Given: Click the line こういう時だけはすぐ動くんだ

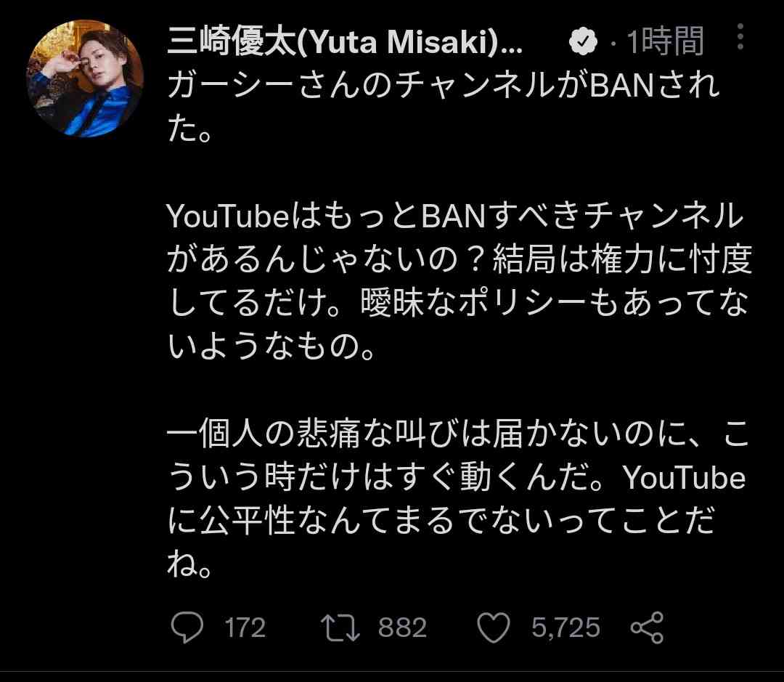Looking at the screenshot, I should (x=456, y=477).
